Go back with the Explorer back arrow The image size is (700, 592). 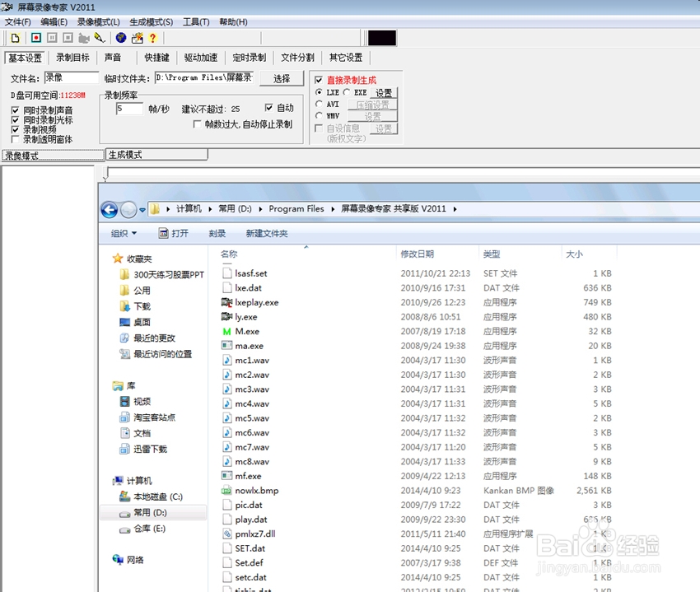tap(110, 209)
